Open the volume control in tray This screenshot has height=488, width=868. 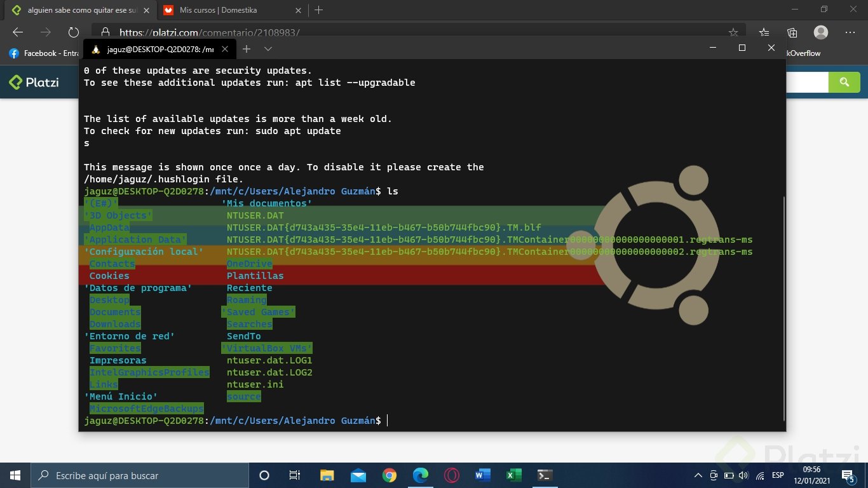click(x=744, y=475)
